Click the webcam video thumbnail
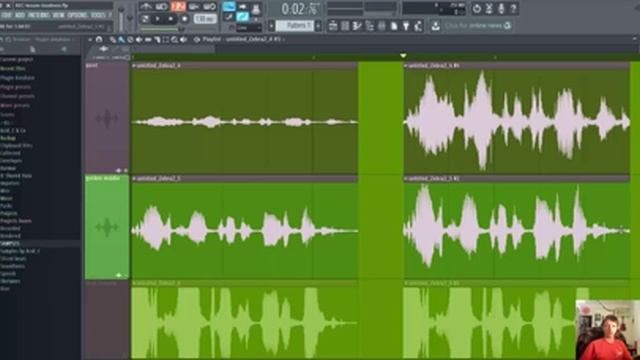 point(608,330)
